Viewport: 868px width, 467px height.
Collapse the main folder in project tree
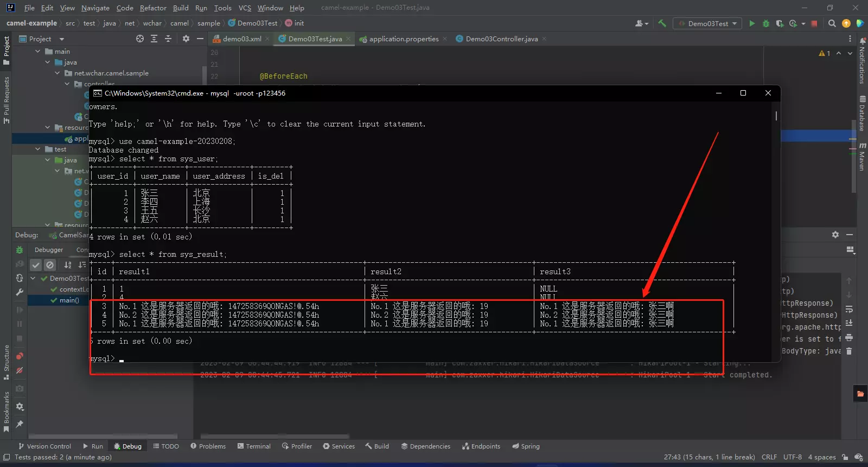(x=38, y=52)
